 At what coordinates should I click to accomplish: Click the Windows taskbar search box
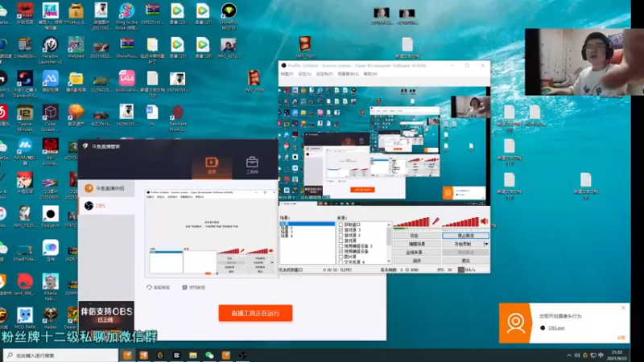coord(61,356)
